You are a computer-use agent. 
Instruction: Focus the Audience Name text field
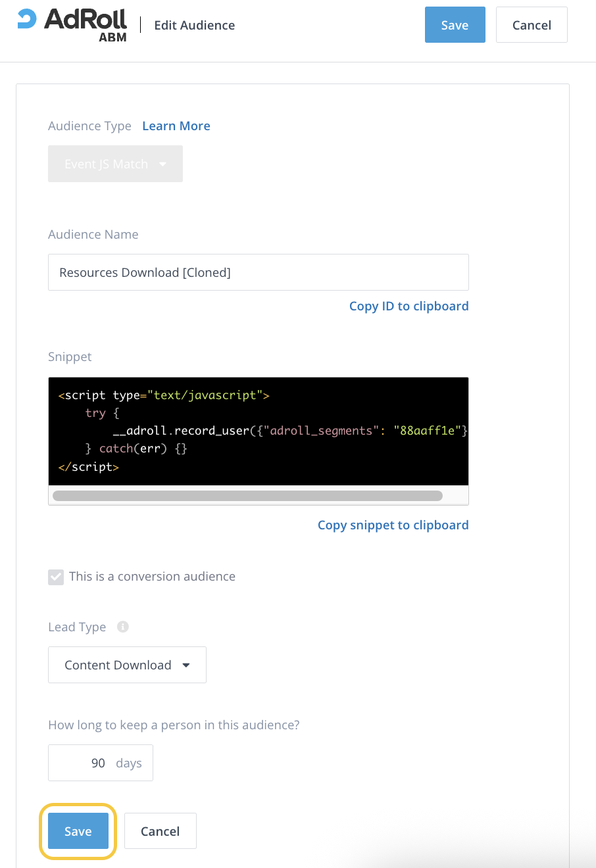(258, 272)
